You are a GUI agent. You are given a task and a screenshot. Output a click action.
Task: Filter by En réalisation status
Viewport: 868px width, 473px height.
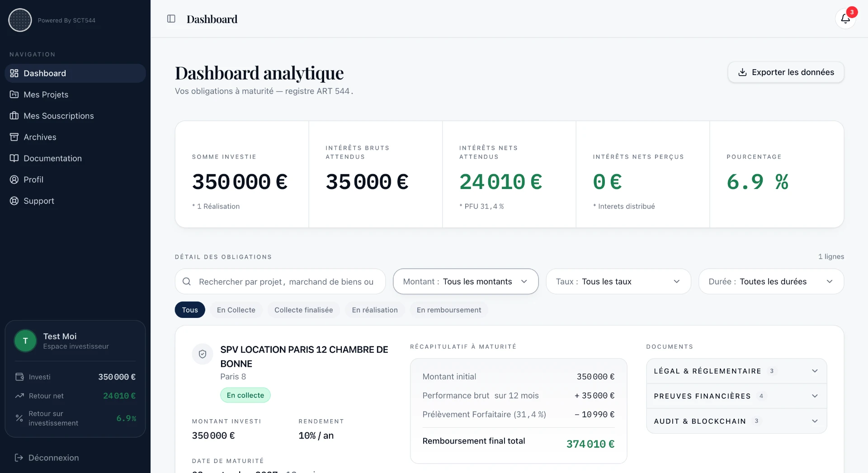[x=375, y=310]
